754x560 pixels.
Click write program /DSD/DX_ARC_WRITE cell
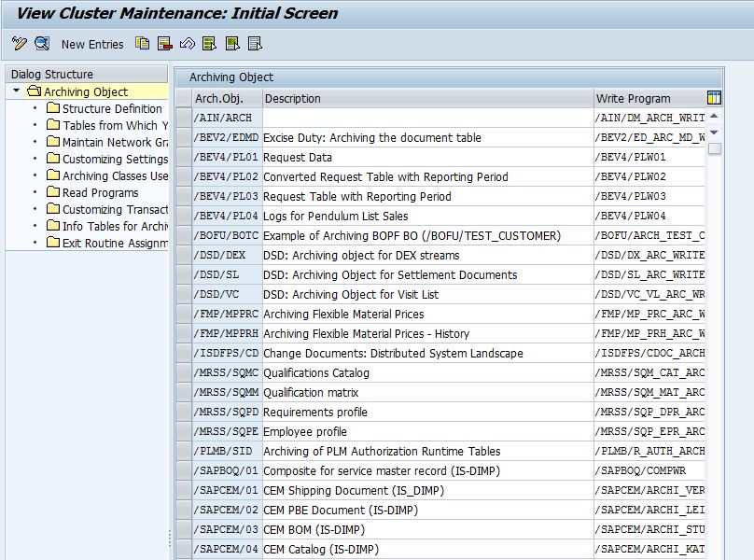click(649, 256)
